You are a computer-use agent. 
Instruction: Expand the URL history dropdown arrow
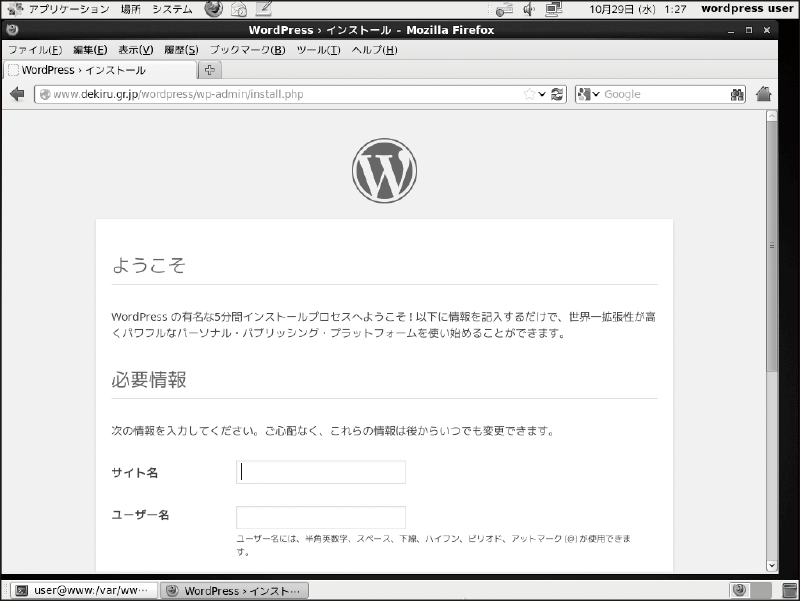(x=542, y=94)
